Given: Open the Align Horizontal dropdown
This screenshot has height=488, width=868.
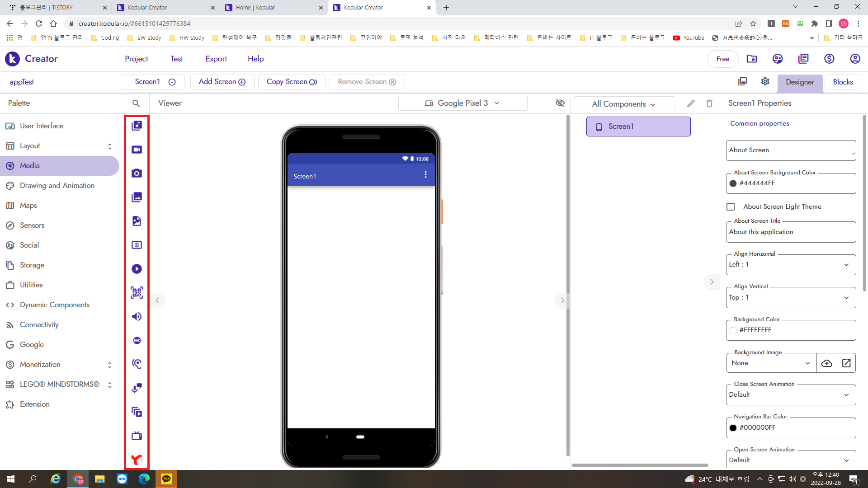Looking at the screenshot, I should click(791, 265).
